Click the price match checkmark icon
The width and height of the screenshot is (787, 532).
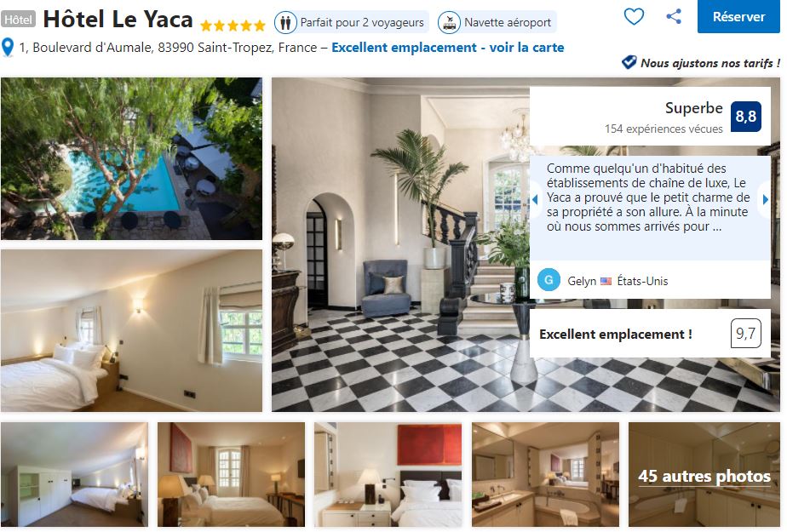click(x=629, y=63)
